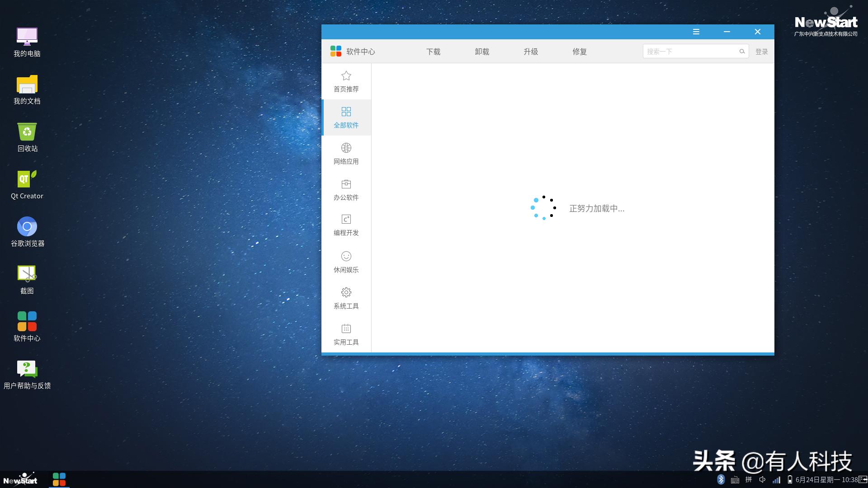868x488 pixels.
Task: Open the 办公软件 category
Action: [346, 190]
